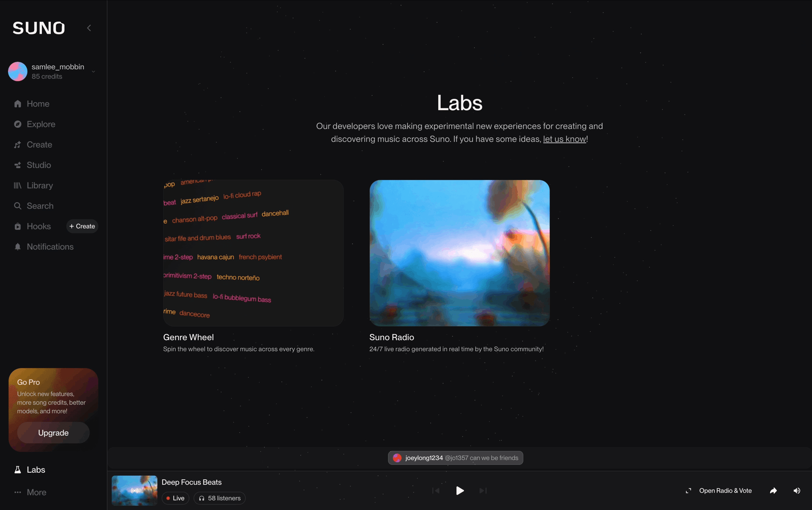
Task: Expand the account dropdown next to samlee_mobbin
Action: 93,72
